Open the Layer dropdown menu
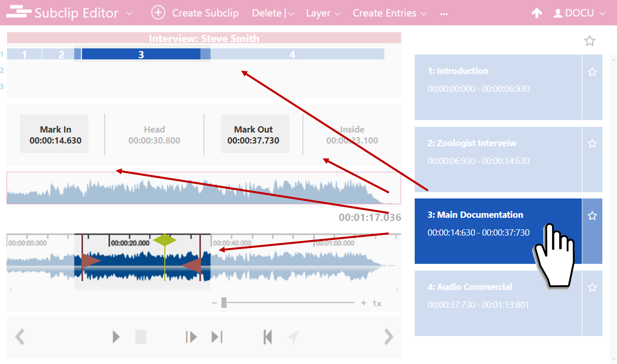 323,13
